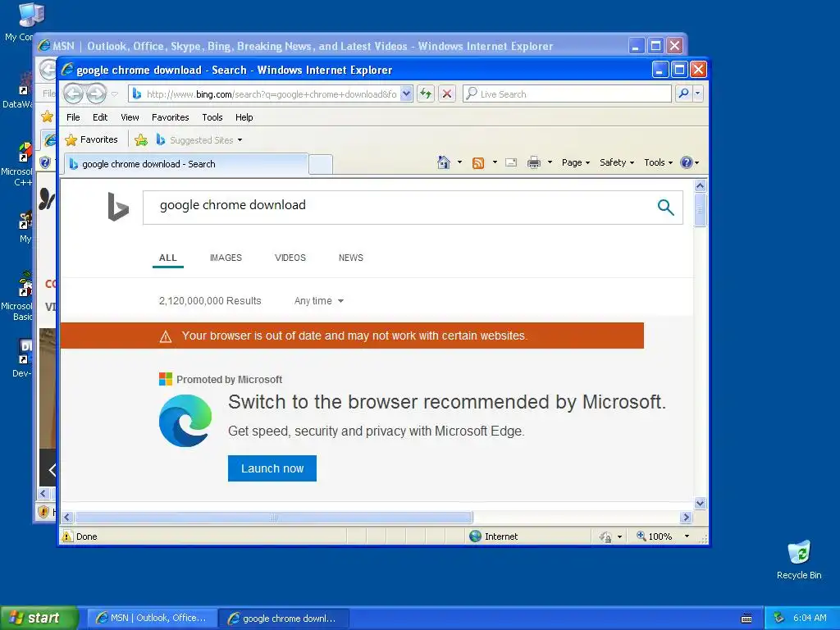Click the blue Help question mark icon
Viewport: 840px width, 630px height.
point(687,162)
